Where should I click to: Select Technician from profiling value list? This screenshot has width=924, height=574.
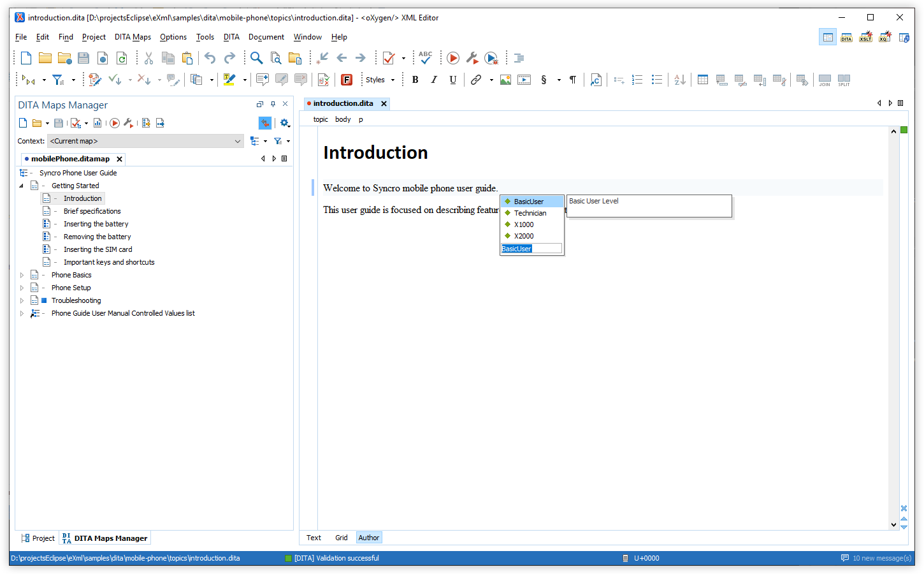coord(530,213)
